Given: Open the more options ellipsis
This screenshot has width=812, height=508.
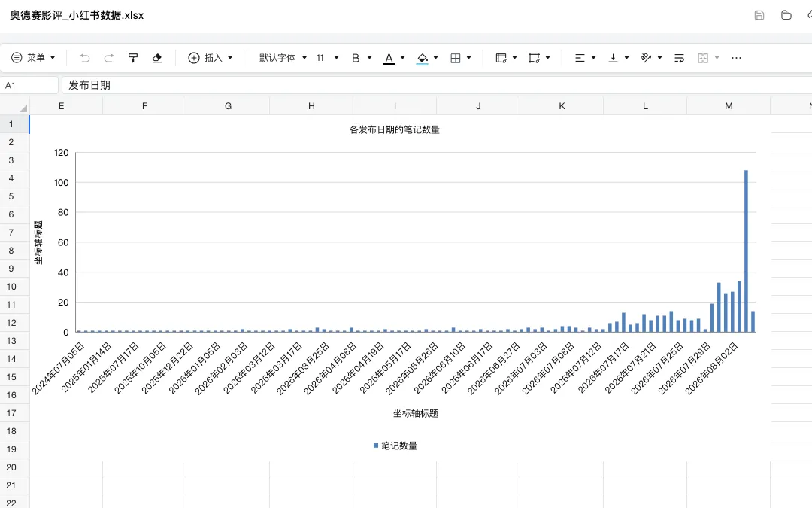Looking at the screenshot, I should (x=736, y=58).
